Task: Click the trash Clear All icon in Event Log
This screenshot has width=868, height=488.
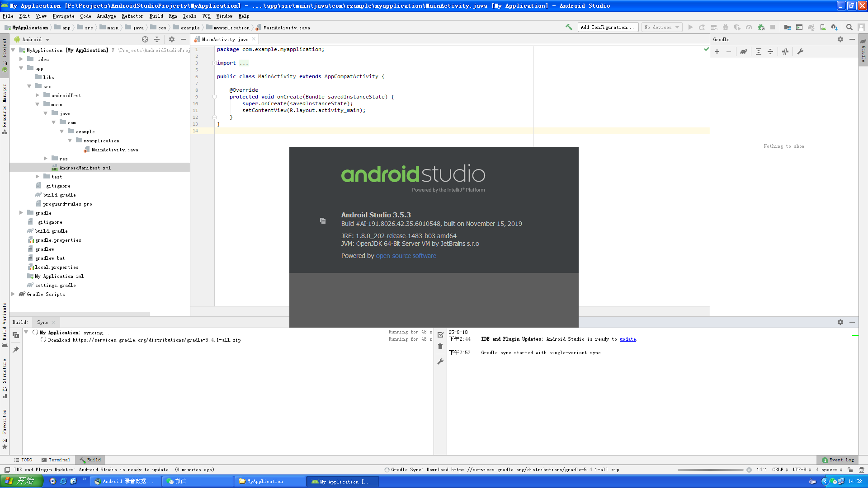Action: pos(440,347)
